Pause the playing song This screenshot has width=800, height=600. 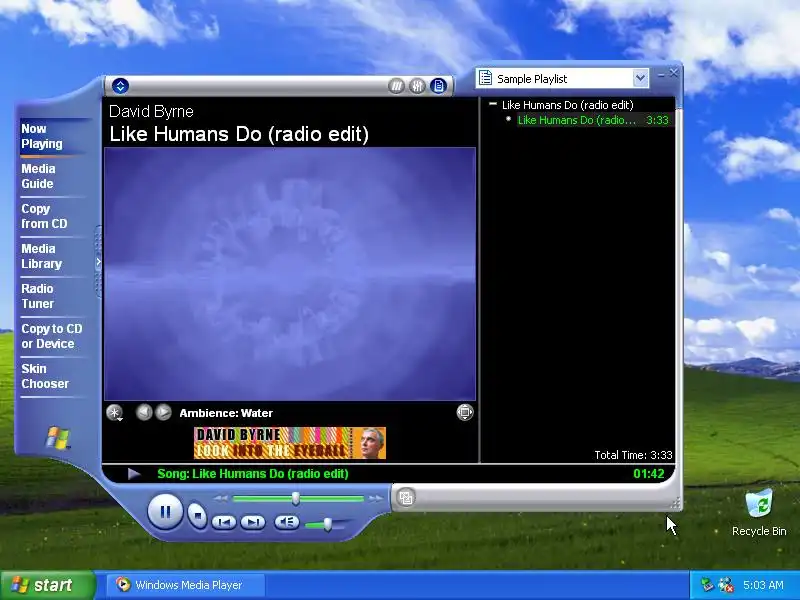(165, 511)
